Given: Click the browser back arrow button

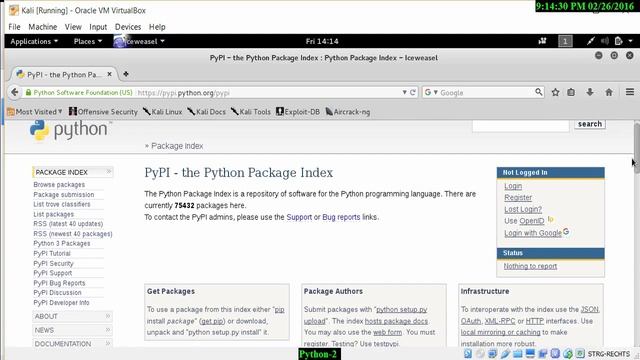Looking at the screenshot, I should [x=15, y=92].
